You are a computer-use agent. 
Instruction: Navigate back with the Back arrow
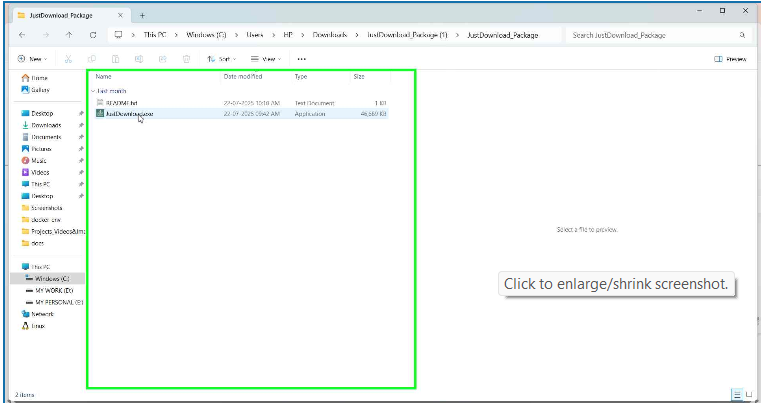point(22,34)
